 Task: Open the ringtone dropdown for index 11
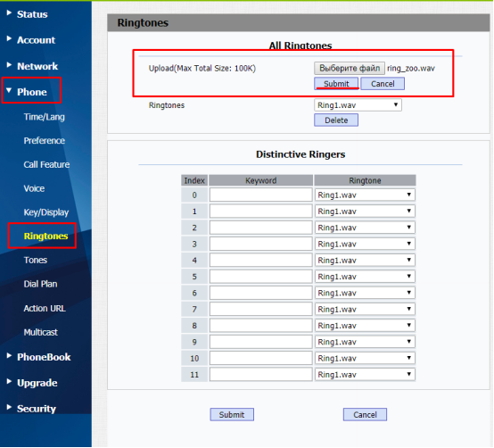coord(365,375)
